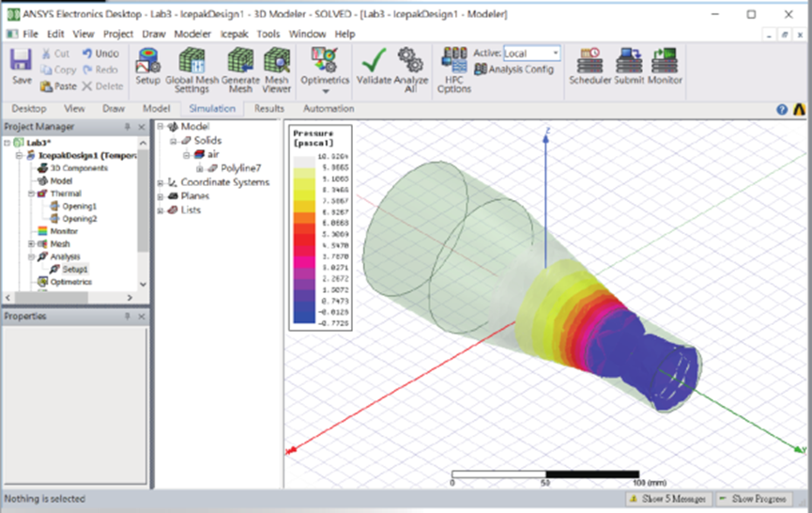812x513 pixels.
Task: Open the Modeler menu
Action: [x=192, y=34]
